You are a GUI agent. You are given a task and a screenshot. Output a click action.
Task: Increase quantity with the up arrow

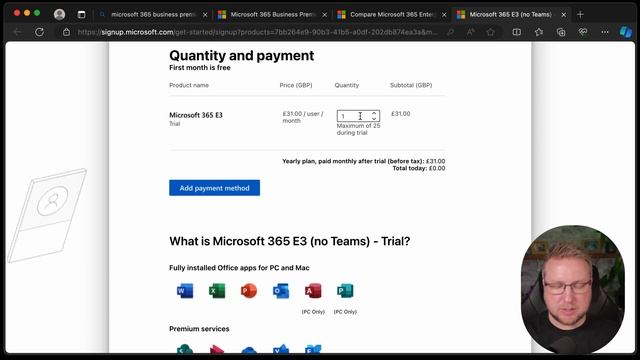[x=374, y=113]
